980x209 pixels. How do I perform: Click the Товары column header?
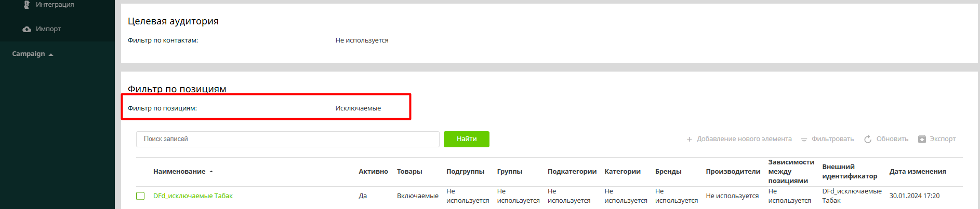(x=409, y=172)
